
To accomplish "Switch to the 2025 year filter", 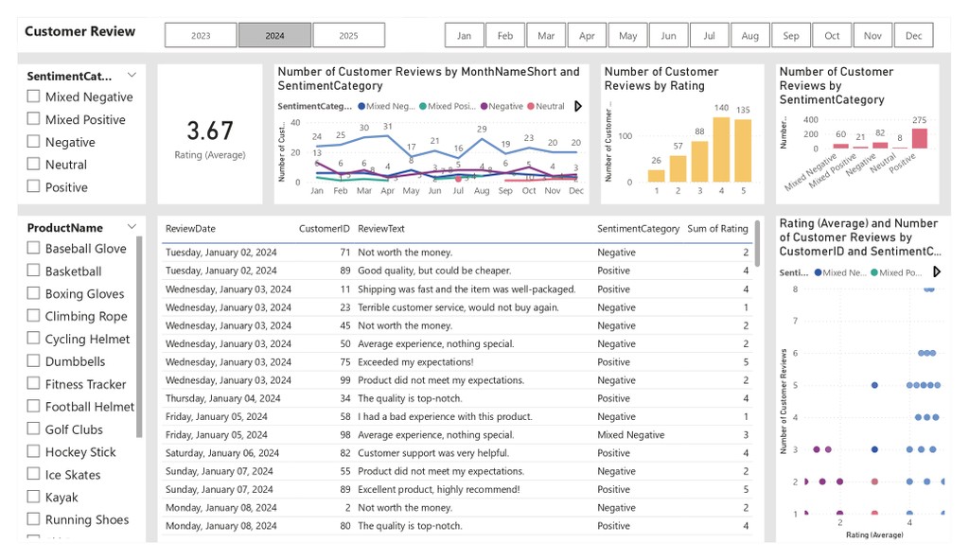I will click(348, 35).
